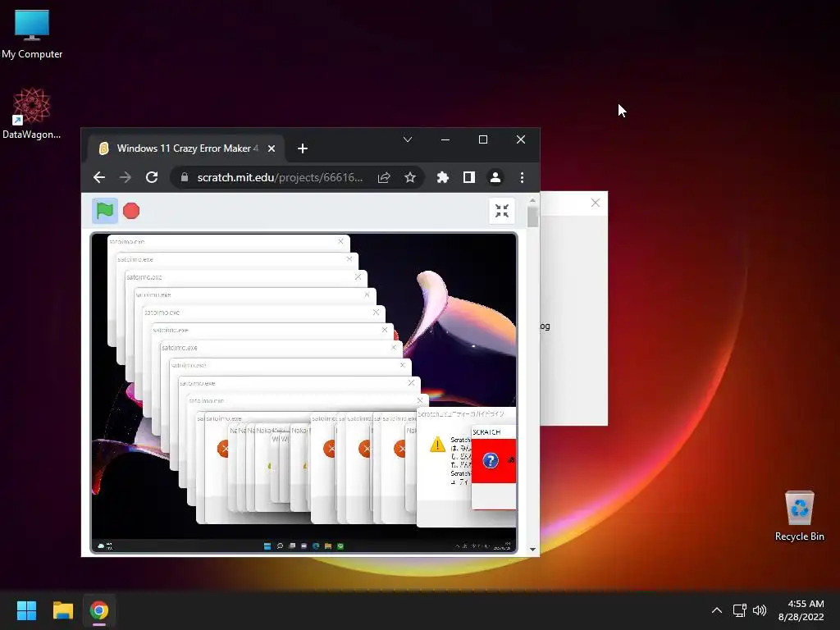840x630 pixels.
Task: Share this page using the share icon
Action: 384,177
